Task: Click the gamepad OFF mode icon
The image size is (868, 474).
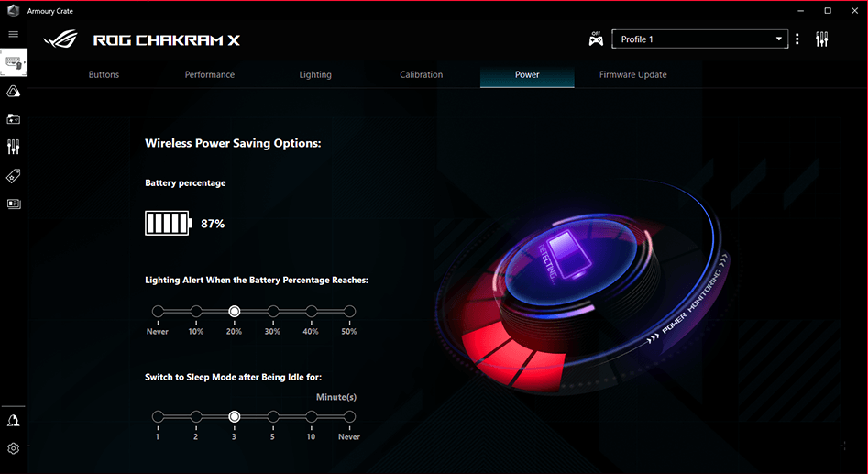Action: pos(596,39)
